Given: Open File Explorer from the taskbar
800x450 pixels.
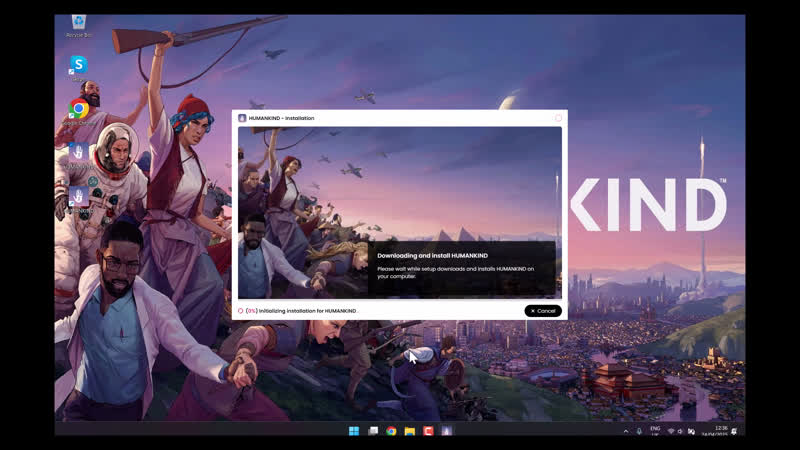Looking at the screenshot, I should (x=410, y=431).
